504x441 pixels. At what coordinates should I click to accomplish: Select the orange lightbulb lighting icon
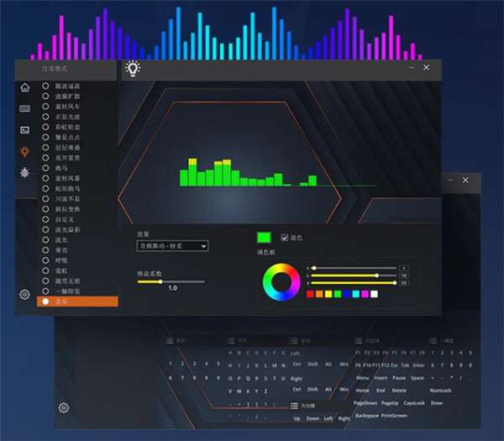25,151
